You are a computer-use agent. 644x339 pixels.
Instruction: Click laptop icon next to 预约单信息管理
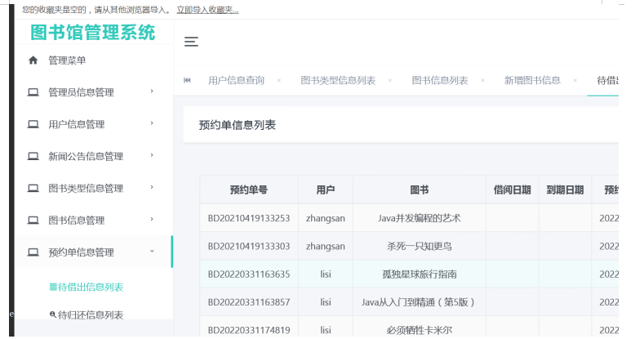[33, 252]
